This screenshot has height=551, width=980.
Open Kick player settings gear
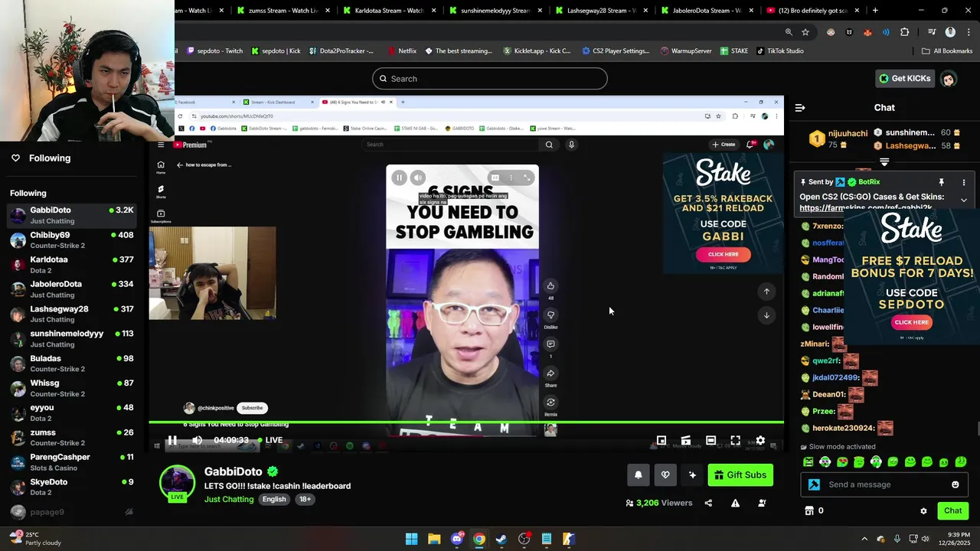click(760, 440)
